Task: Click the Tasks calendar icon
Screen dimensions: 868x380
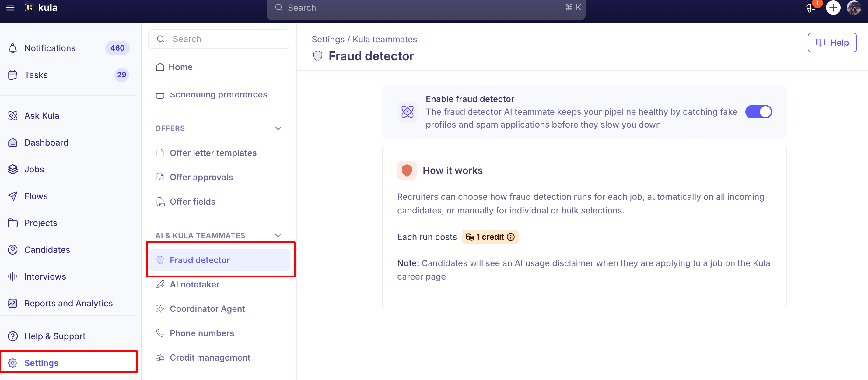Action: [13, 75]
